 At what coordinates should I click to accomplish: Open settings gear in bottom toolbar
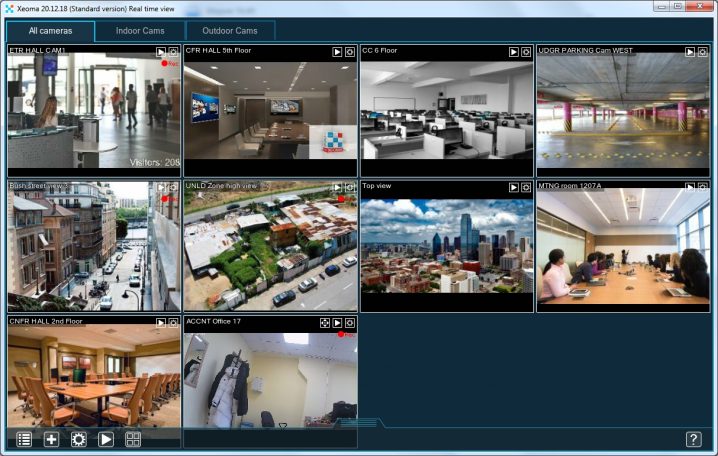(x=78, y=439)
